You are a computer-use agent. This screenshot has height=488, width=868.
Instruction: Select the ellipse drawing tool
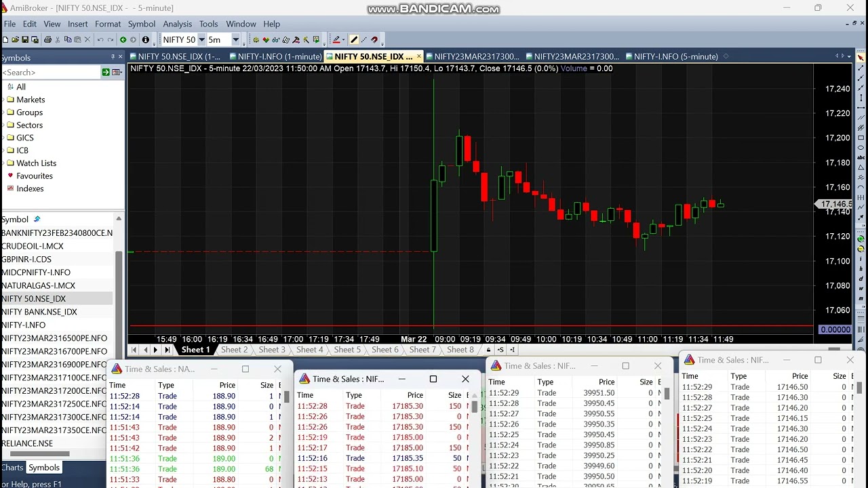[x=861, y=148]
